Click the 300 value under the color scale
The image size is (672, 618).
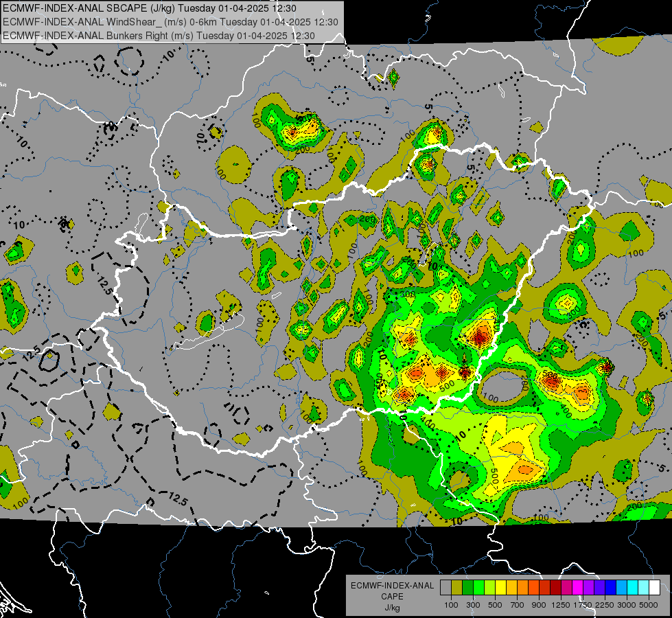(473, 605)
